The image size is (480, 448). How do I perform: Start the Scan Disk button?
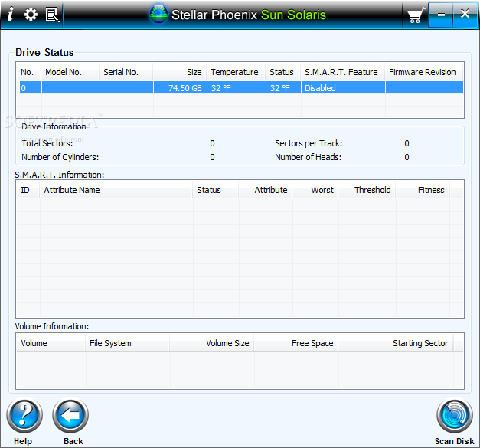click(455, 415)
